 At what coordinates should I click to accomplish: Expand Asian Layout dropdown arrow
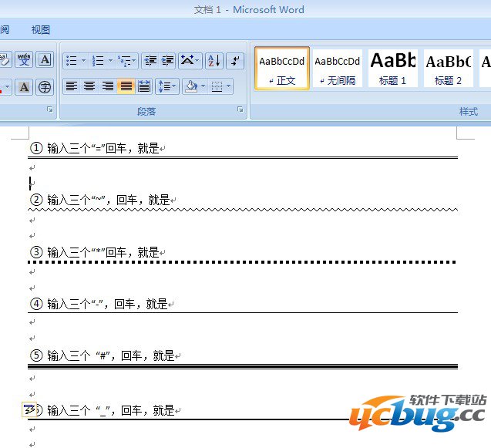(197, 60)
